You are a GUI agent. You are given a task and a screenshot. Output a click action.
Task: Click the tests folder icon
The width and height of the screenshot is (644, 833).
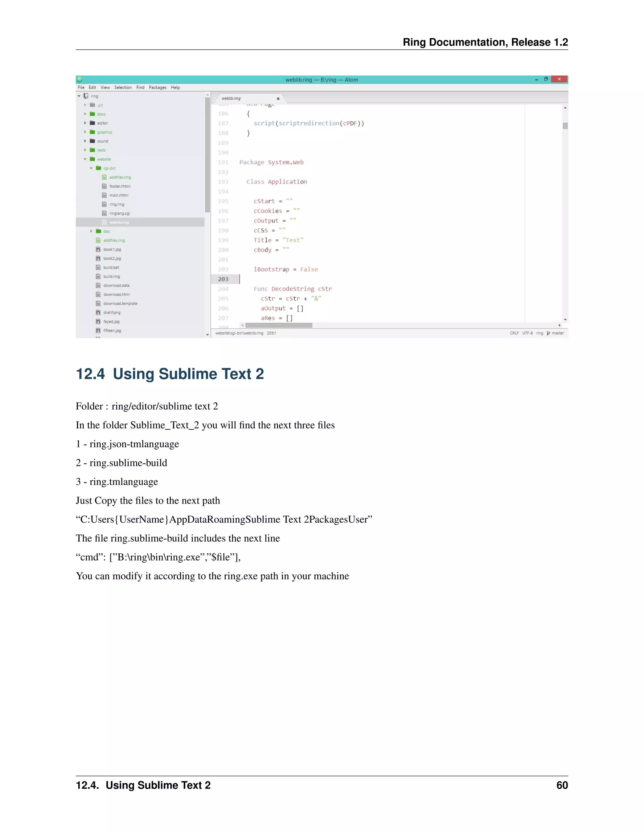(92, 150)
